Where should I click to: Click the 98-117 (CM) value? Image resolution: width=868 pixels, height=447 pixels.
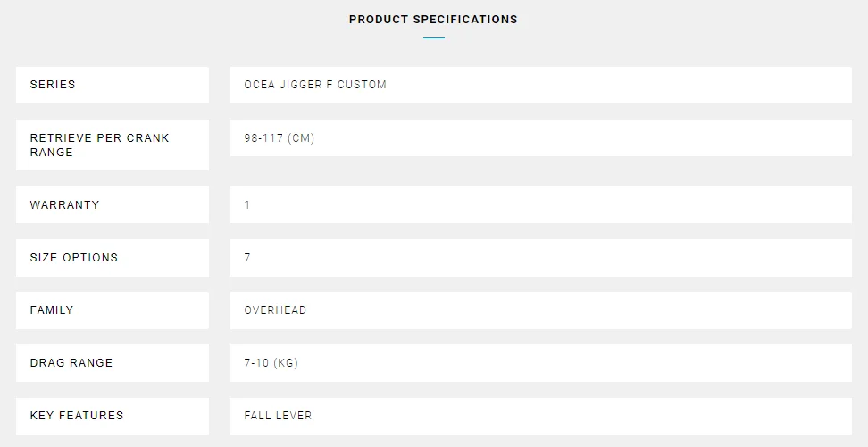pyautogui.click(x=279, y=137)
